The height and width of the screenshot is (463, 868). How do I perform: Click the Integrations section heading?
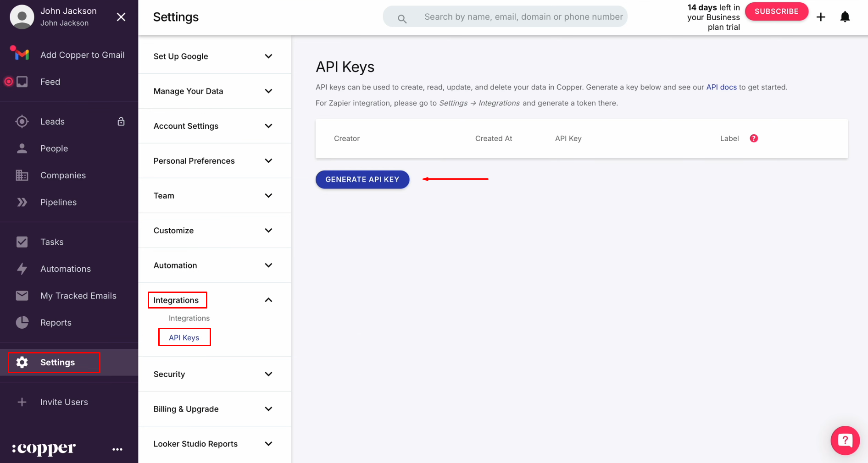176,300
